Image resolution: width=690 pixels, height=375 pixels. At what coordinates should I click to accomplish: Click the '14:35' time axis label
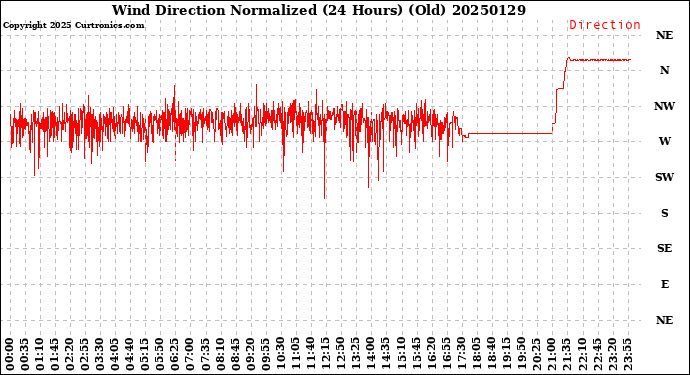[x=386, y=355]
